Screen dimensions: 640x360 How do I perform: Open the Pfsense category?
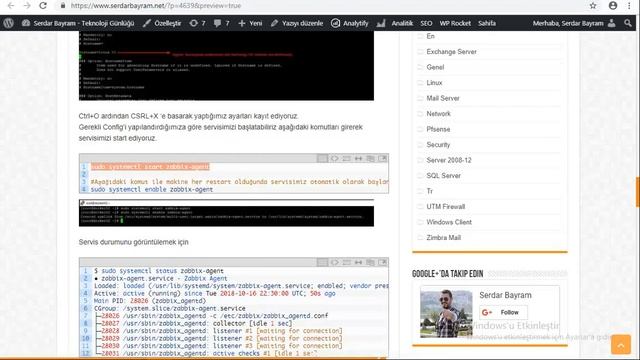(x=438, y=129)
